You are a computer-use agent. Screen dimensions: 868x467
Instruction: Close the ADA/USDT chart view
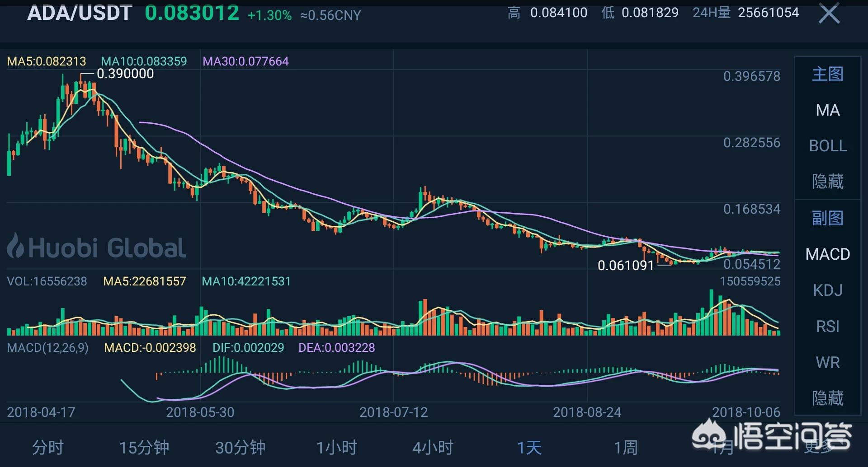point(829,14)
